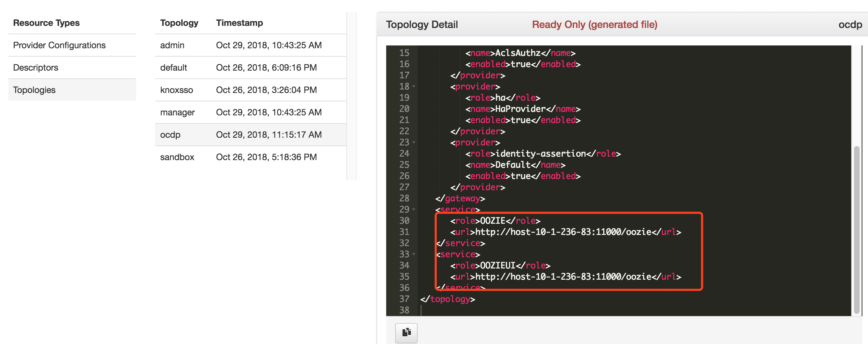Open Descriptors resource type
Image resolution: width=868 pixels, height=344 pixels.
(72, 67)
